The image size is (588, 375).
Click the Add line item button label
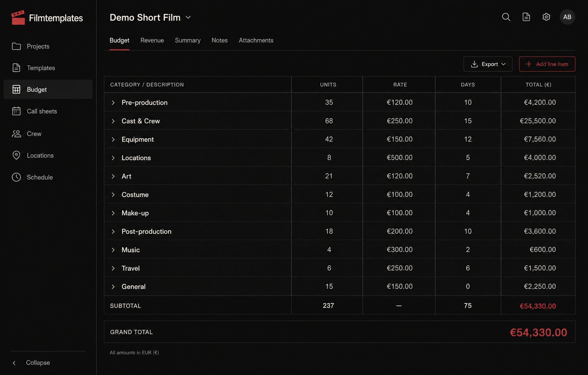(x=552, y=64)
